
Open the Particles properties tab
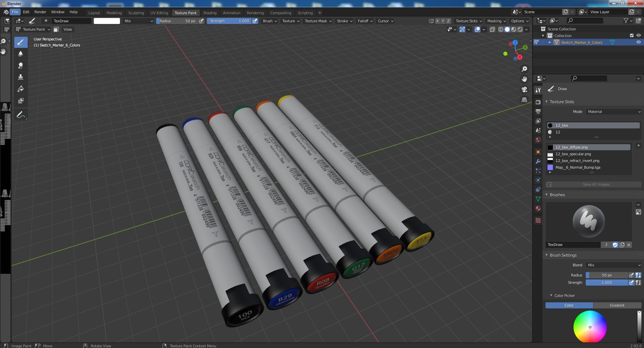coord(538,171)
